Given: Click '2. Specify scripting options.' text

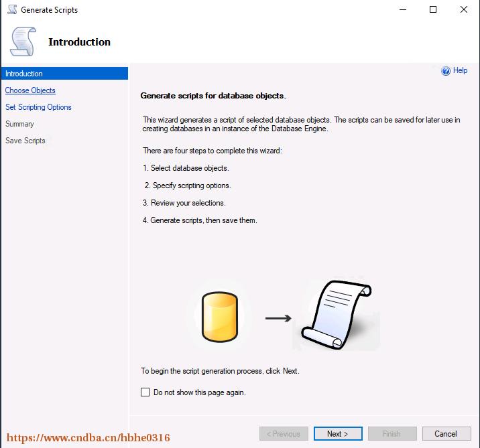Looking at the screenshot, I should (x=188, y=185).
